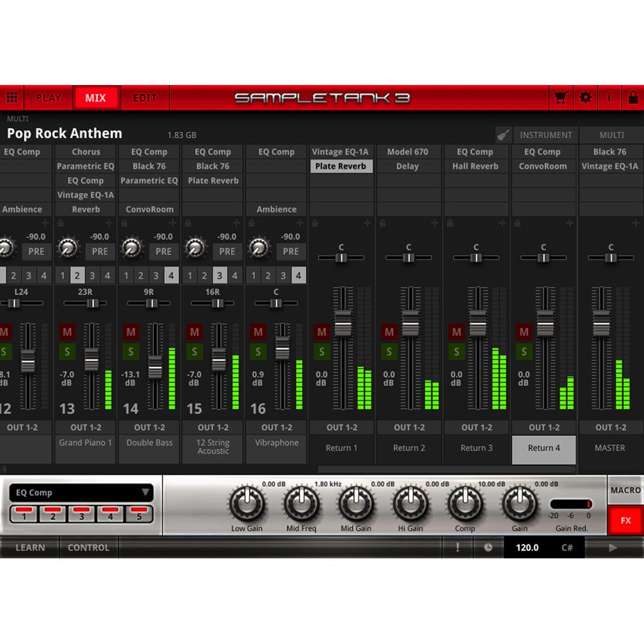
Task: Switch to the EDIT tab
Action: tap(144, 97)
